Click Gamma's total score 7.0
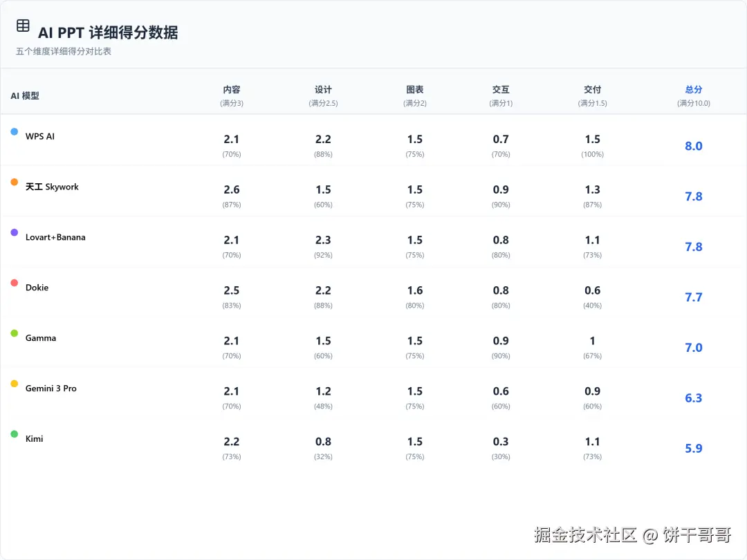Screen dimensions: 747x560 click(x=694, y=348)
